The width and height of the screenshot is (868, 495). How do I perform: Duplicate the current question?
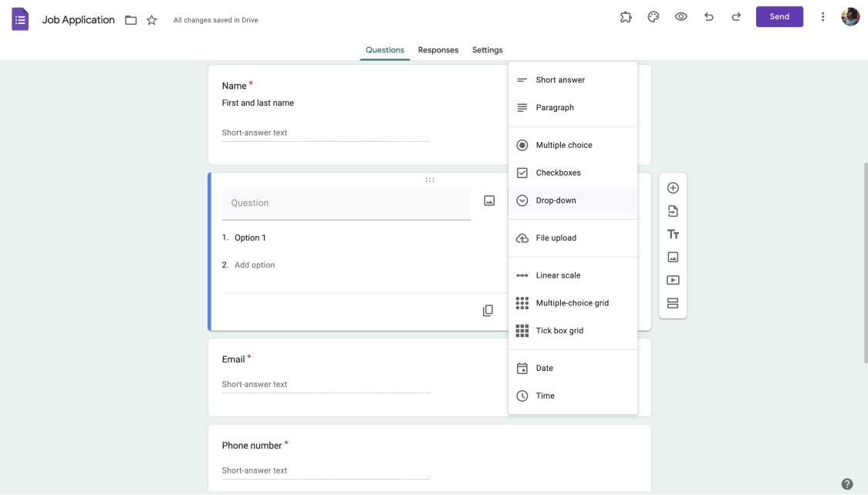488,310
